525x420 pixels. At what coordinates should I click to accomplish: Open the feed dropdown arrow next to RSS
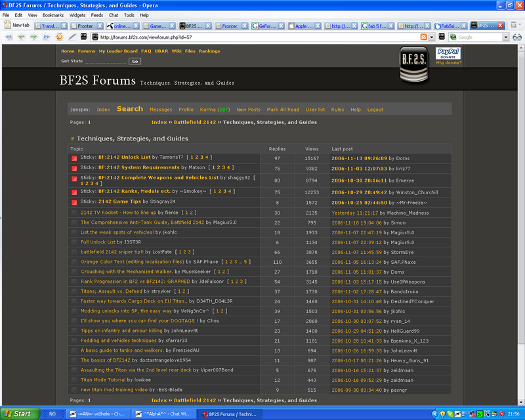[432, 37]
